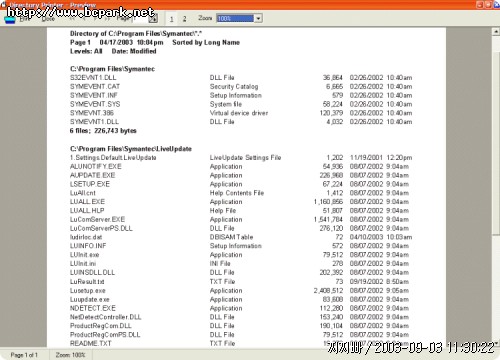
Task: Click the README.TXT file name
Action: (91, 343)
